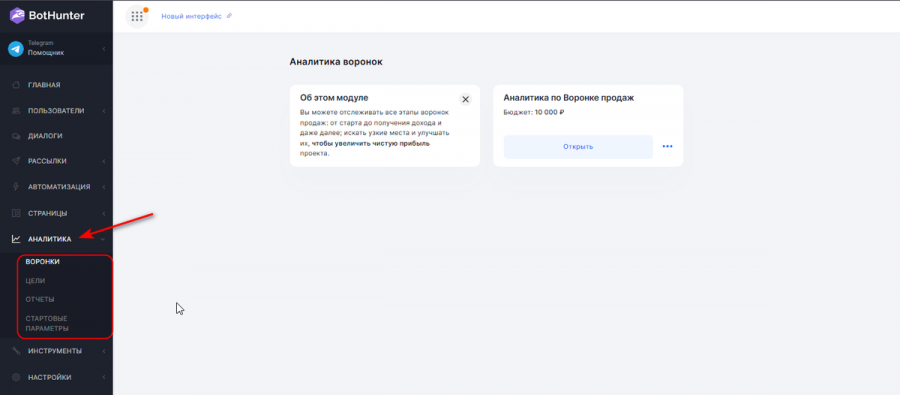The height and width of the screenshot is (395, 900).
Task: Click the Об этом модуле heading
Action: 334,98
